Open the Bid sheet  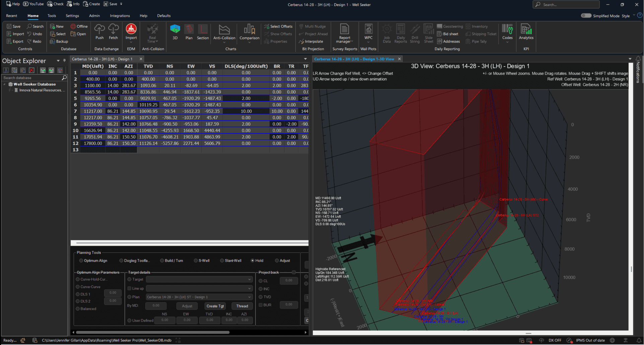[x=448, y=34]
